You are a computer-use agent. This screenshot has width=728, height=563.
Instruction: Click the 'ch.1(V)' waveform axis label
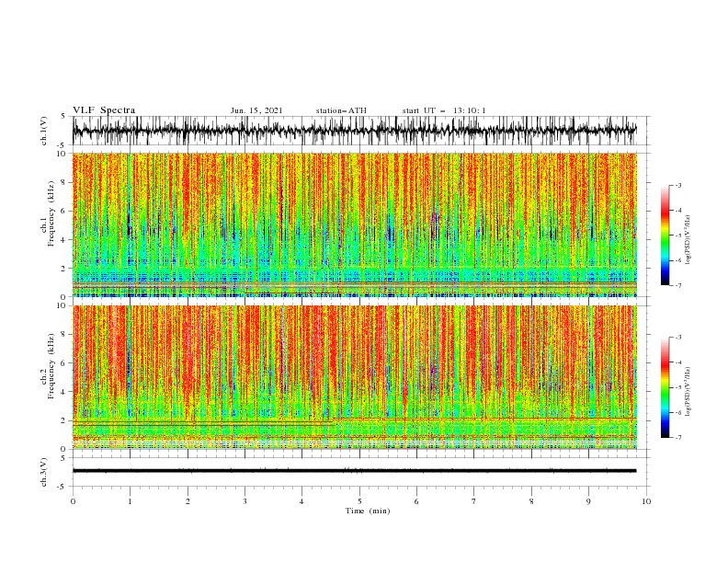click(x=44, y=131)
